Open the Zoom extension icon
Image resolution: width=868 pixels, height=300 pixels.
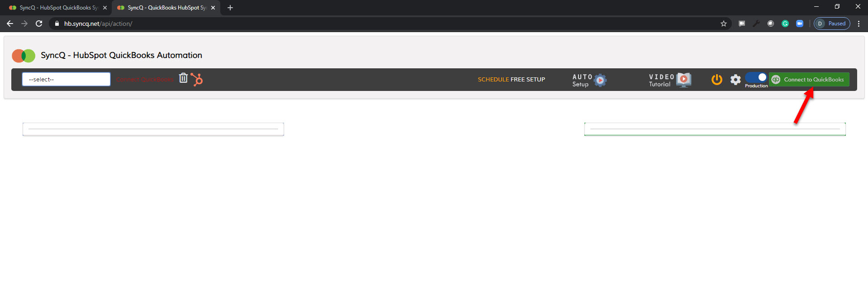click(800, 24)
